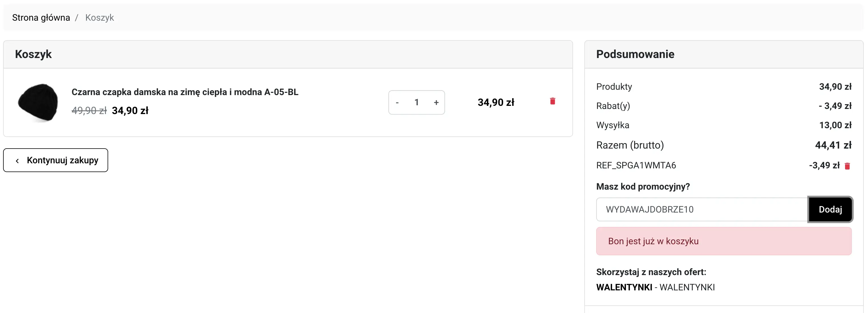Focus the promo code input field
868x313 pixels.
click(702, 209)
